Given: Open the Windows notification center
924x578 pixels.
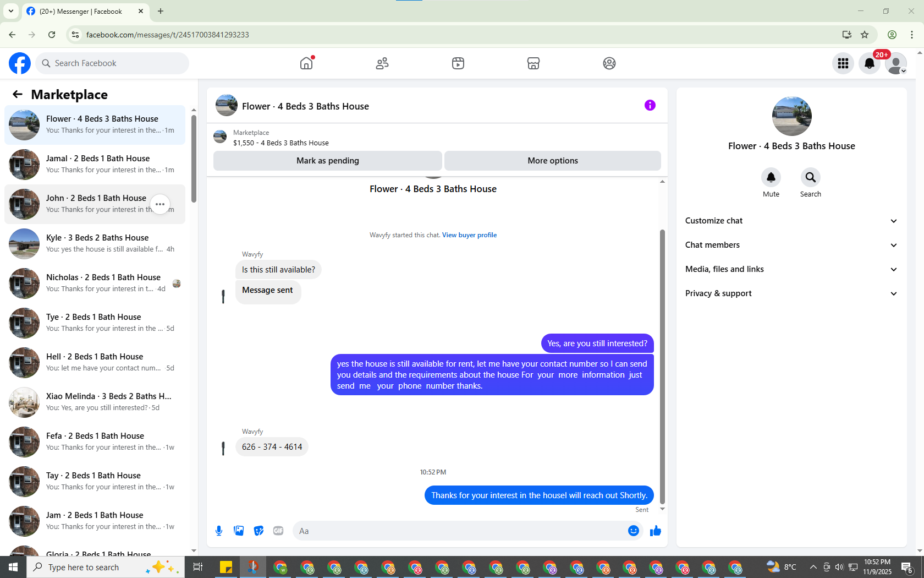Looking at the screenshot, I should (x=908, y=567).
